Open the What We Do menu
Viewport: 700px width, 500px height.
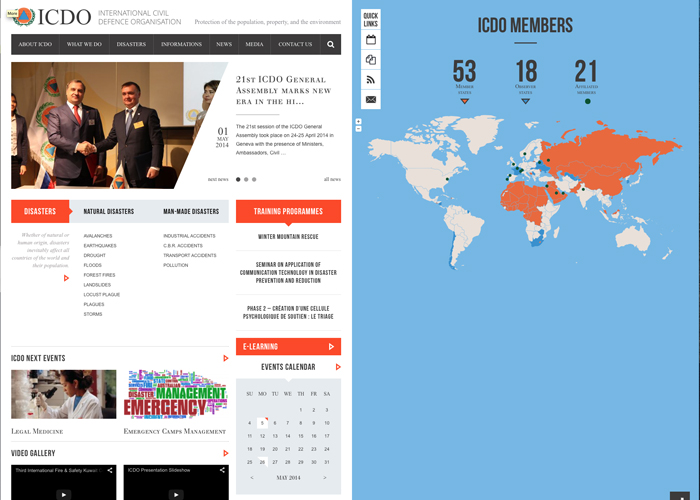point(84,44)
